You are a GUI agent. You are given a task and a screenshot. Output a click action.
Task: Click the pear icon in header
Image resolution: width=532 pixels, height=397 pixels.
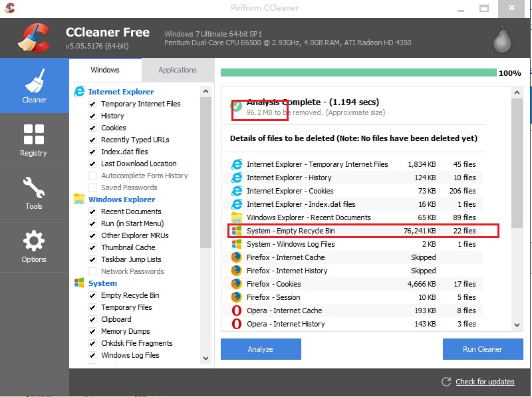point(502,39)
